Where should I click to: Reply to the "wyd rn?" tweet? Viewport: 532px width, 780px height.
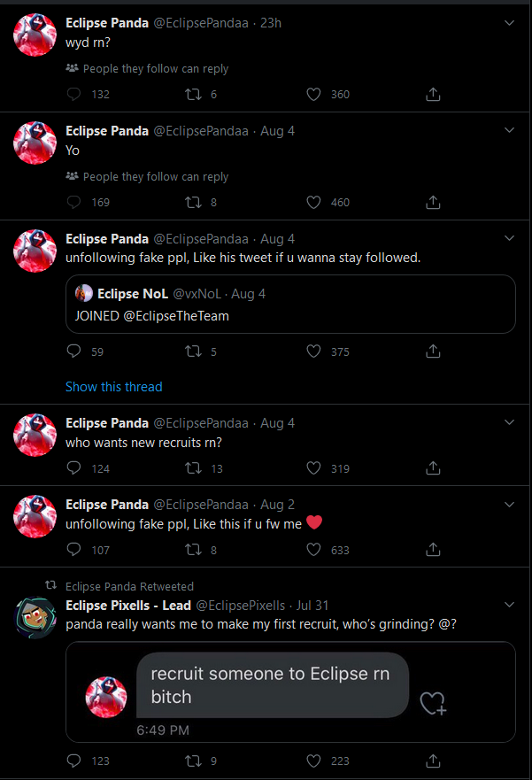pyautogui.click(x=74, y=94)
